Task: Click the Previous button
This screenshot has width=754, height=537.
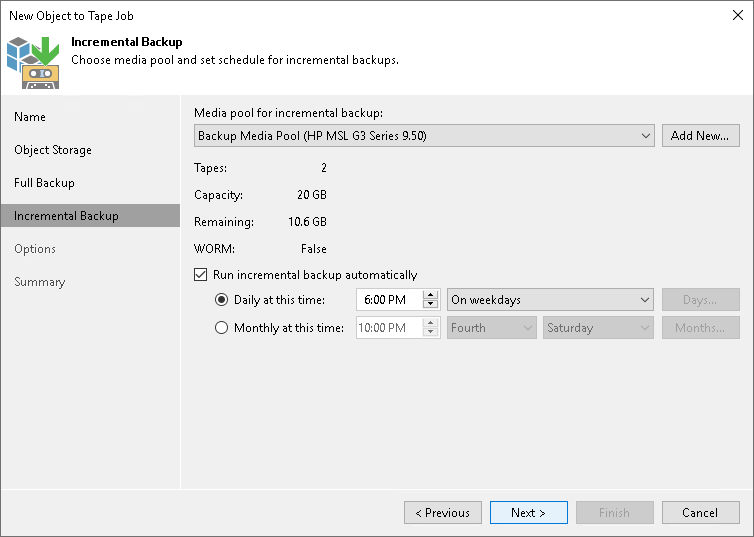Action: [443, 512]
